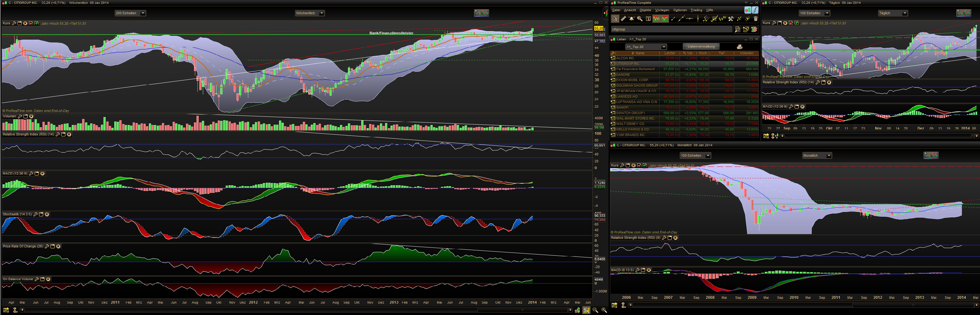Remove weekly Volumen panel with X icon

(x=31, y=116)
